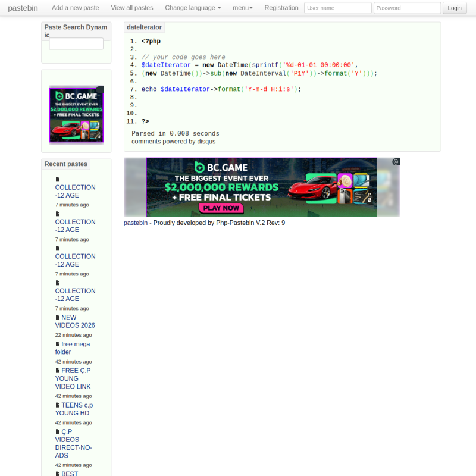Click the Recent pastes heading

[66, 164]
